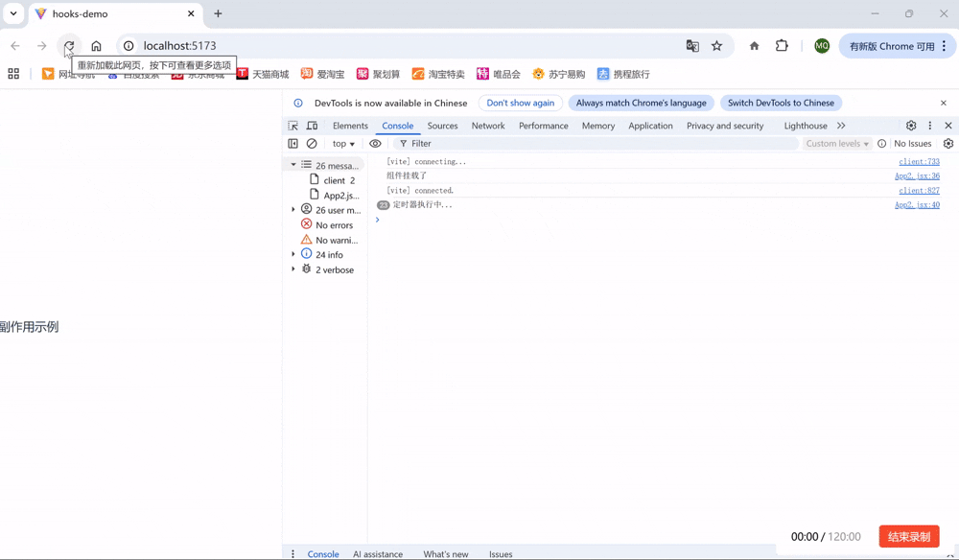Expand the 24 info group

pos(292,254)
